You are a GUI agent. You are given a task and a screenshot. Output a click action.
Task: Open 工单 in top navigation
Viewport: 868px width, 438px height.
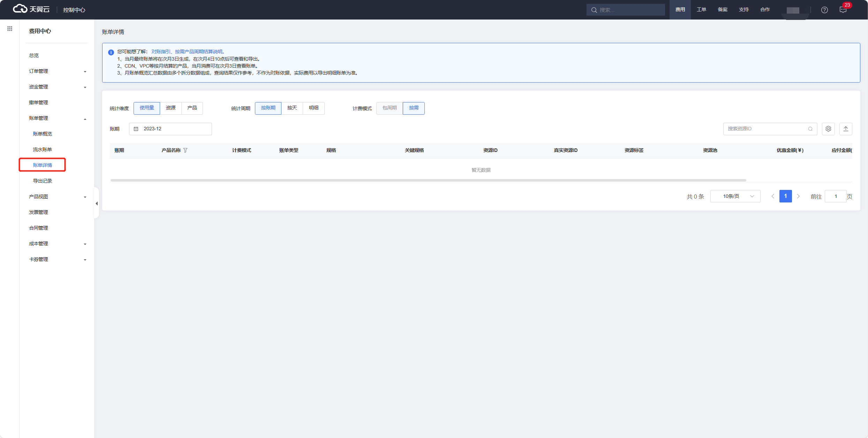[701, 10]
